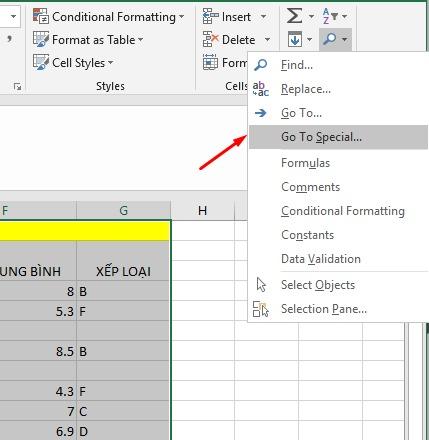The image size is (429, 440).
Task: Select Go To Special... menu entry
Action: (338, 137)
